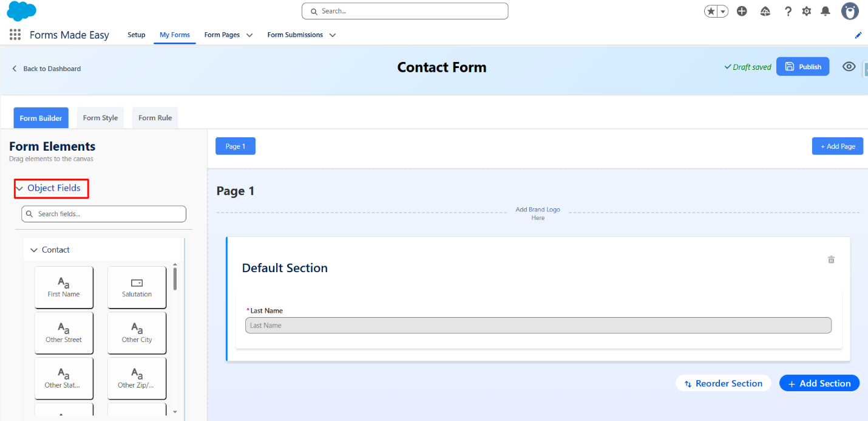Open the App Launcher grid icon
Screen dimensions: 868x421
pyautogui.click(x=15, y=35)
